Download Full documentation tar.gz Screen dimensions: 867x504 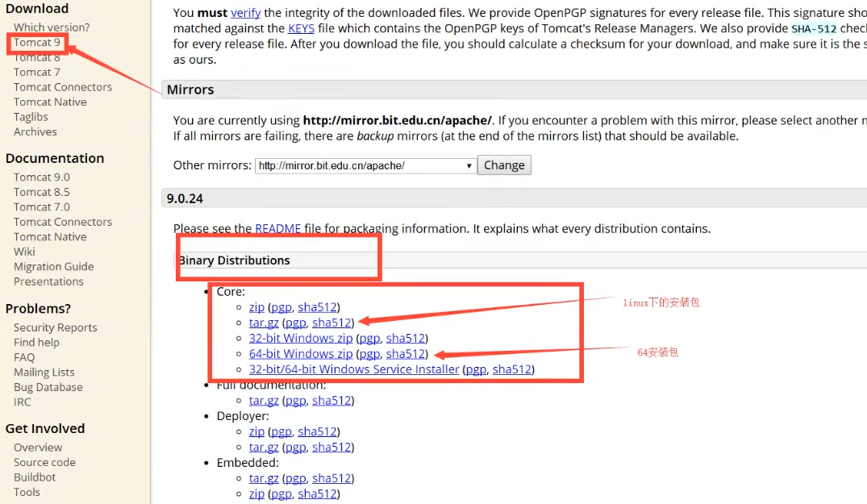point(264,401)
